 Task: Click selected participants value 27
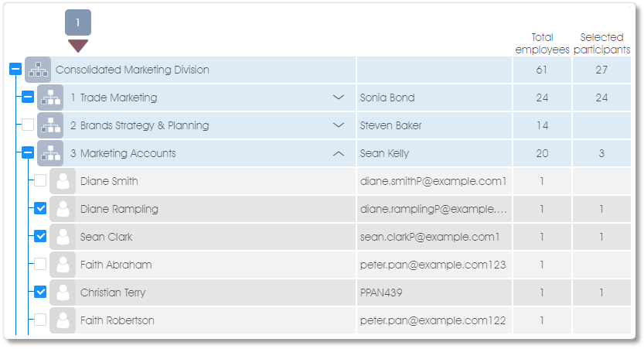[601, 70]
